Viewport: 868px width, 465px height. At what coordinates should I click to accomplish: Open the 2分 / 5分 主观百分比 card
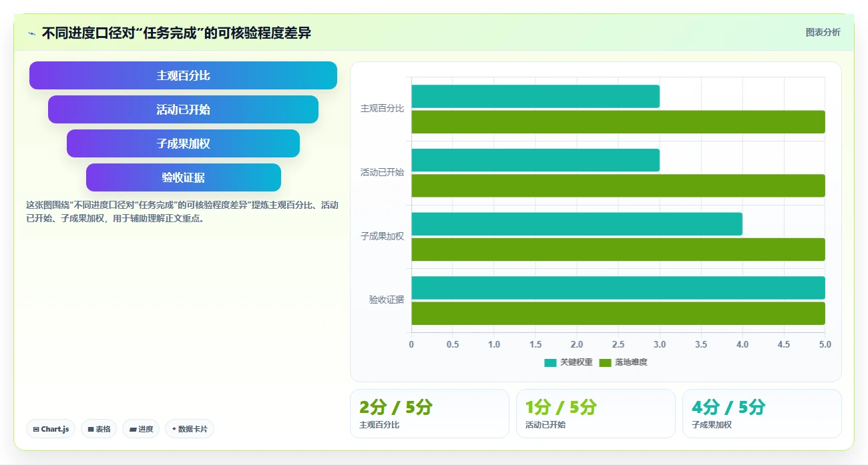[429, 414]
